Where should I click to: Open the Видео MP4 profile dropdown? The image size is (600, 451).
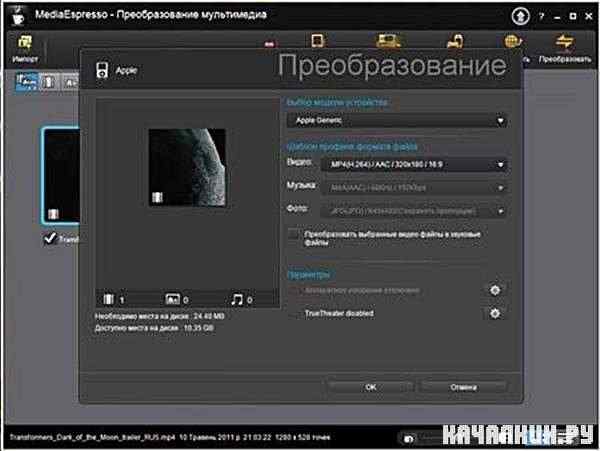(414, 164)
